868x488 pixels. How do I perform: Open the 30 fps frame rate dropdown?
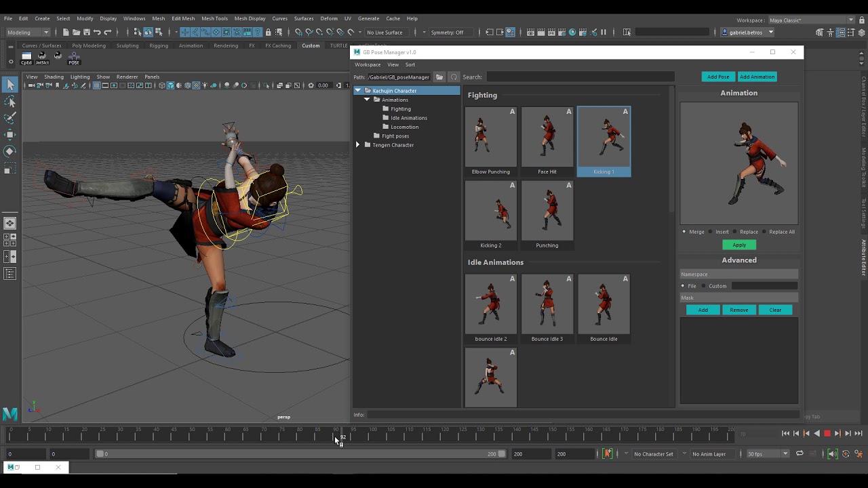pyautogui.click(x=768, y=453)
